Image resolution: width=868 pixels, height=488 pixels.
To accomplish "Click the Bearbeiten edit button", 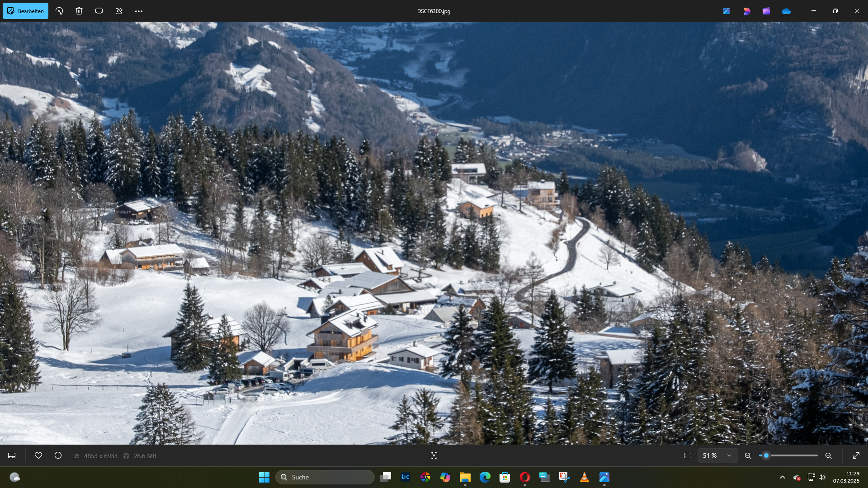I will point(26,11).
